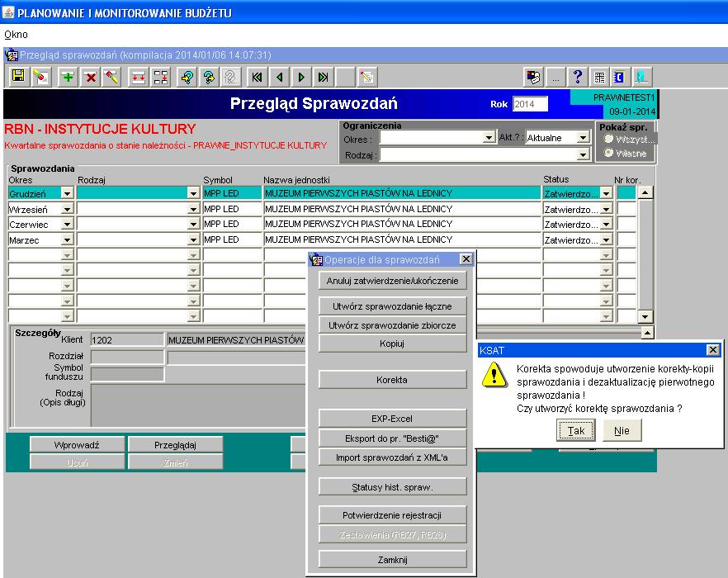Click the Save floppy disk icon
The height and width of the screenshot is (578, 728).
tap(18, 76)
